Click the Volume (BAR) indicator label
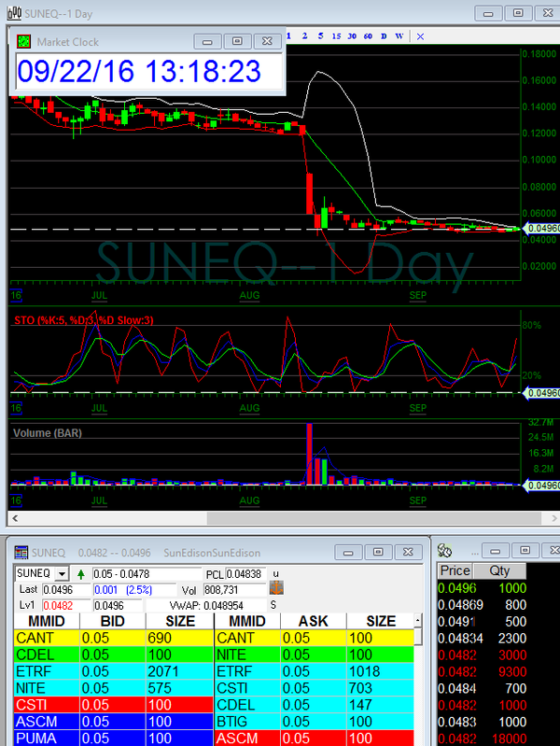The width and height of the screenshot is (560, 746). pos(48,433)
